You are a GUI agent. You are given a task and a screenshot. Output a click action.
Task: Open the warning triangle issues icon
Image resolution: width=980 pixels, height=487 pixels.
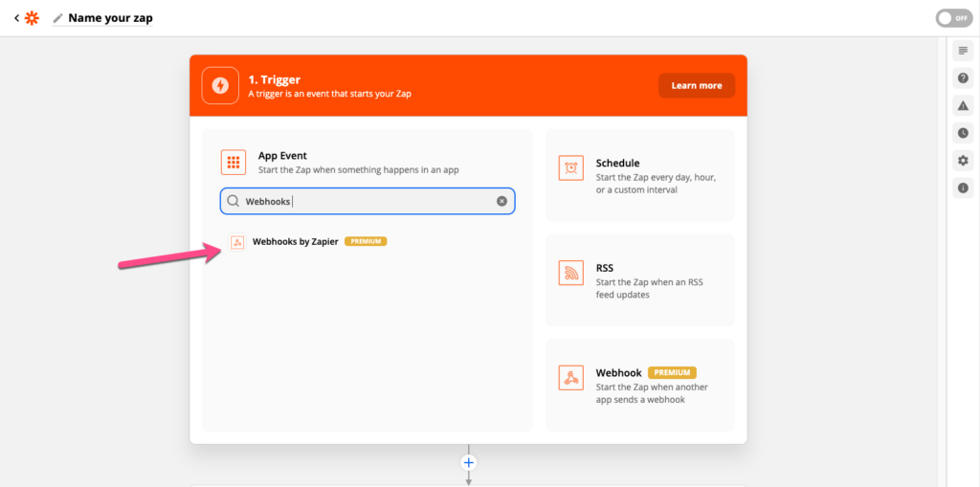(963, 105)
